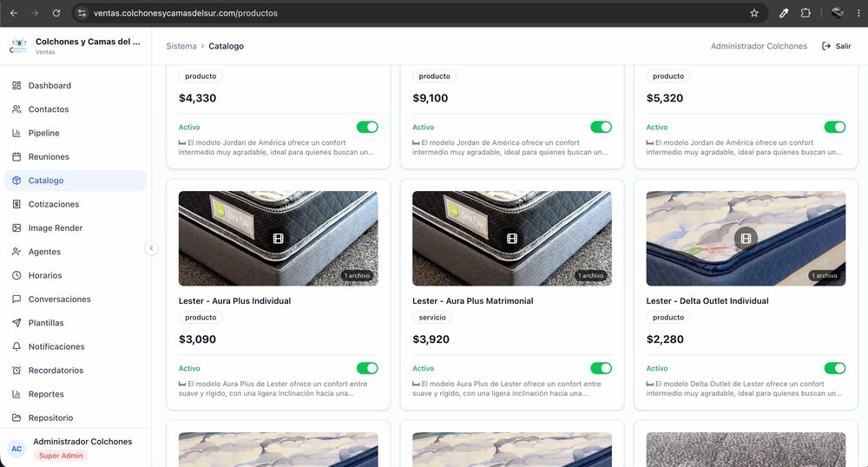Go to Pipeline section
Viewport: 868px width, 467px height.
coord(76,134)
